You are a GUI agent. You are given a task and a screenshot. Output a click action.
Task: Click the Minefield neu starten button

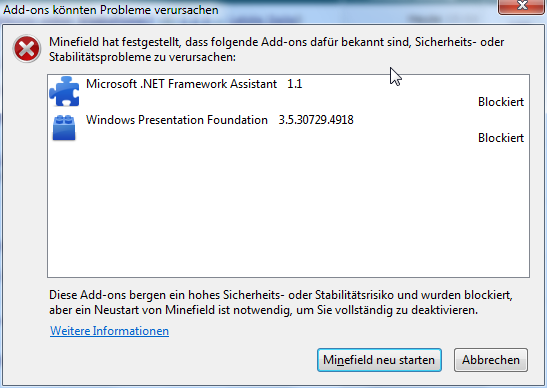point(379,360)
